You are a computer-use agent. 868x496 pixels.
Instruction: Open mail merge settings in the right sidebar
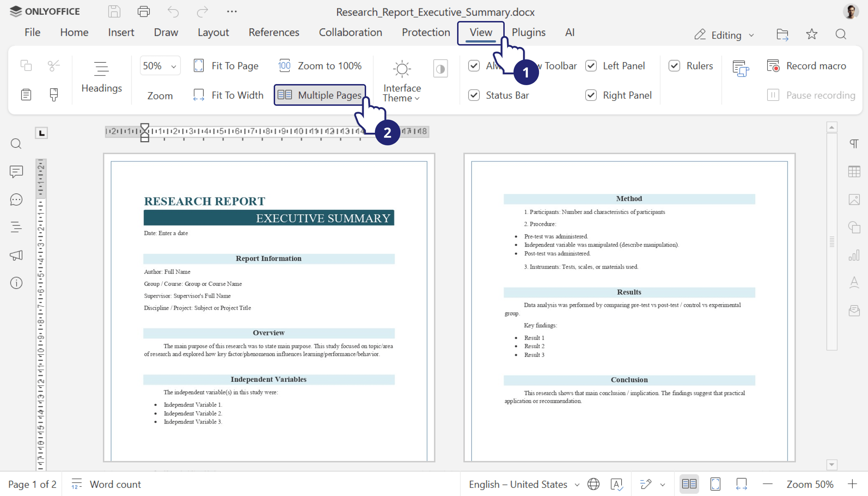tap(854, 311)
